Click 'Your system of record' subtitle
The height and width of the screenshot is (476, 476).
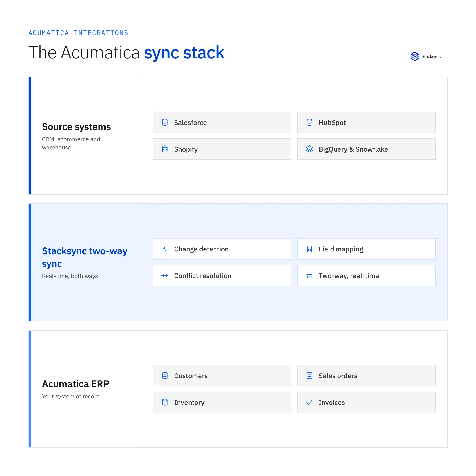[x=71, y=396]
